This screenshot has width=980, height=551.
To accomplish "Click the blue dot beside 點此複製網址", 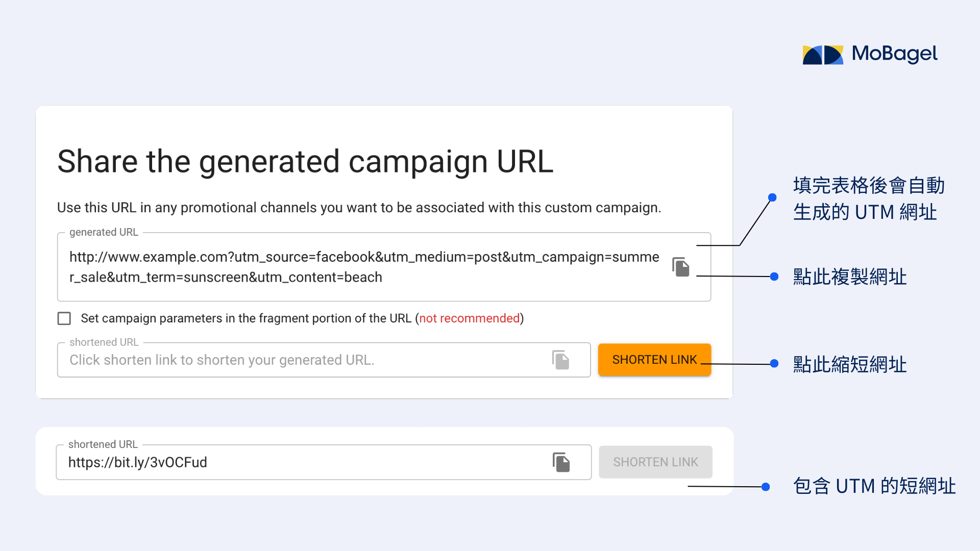I will 774,277.
